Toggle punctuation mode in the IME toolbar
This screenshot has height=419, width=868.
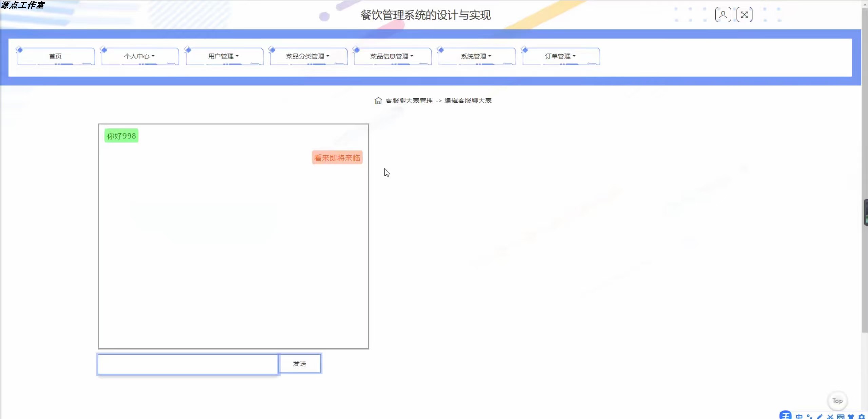click(810, 416)
